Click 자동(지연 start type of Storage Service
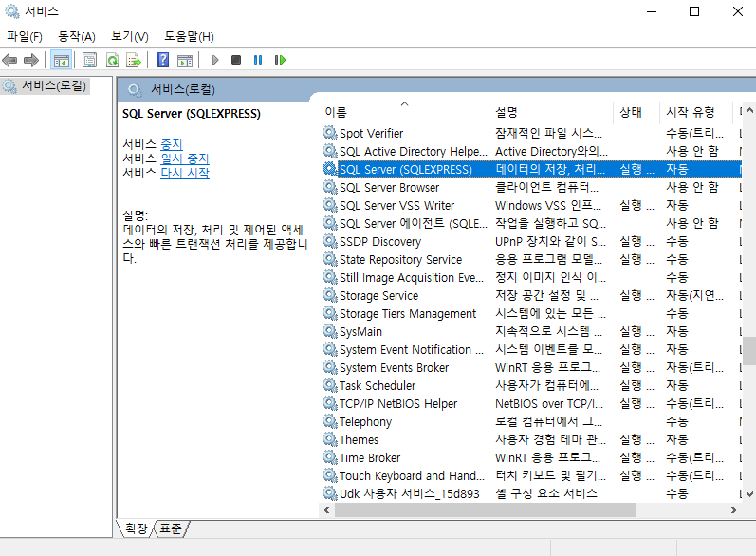Viewport: 756px width, 556px height. [694, 295]
